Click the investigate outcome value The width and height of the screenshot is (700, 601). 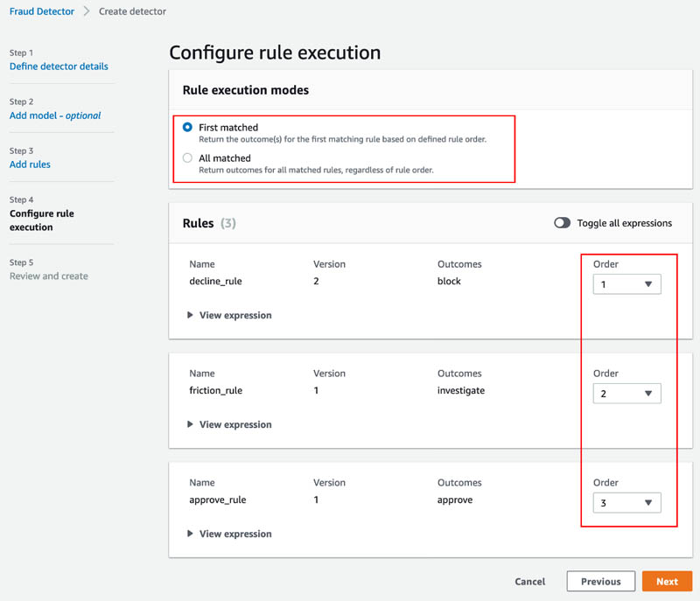tap(461, 390)
